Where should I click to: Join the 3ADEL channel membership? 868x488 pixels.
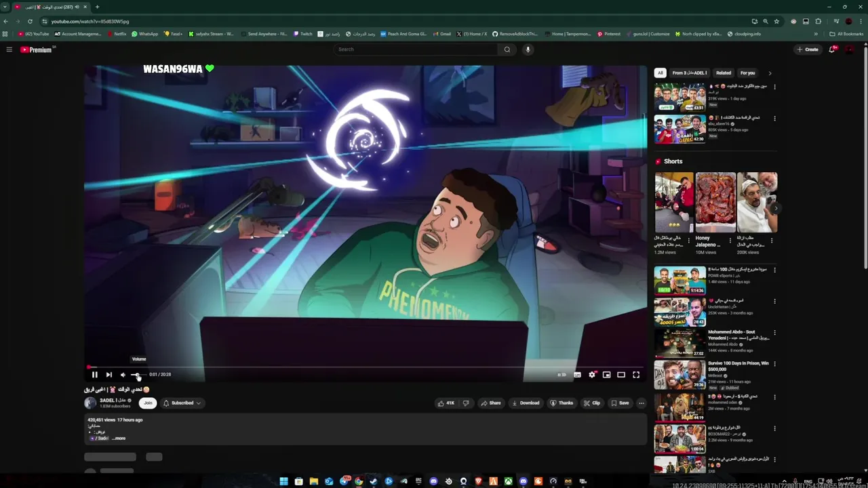(x=148, y=403)
